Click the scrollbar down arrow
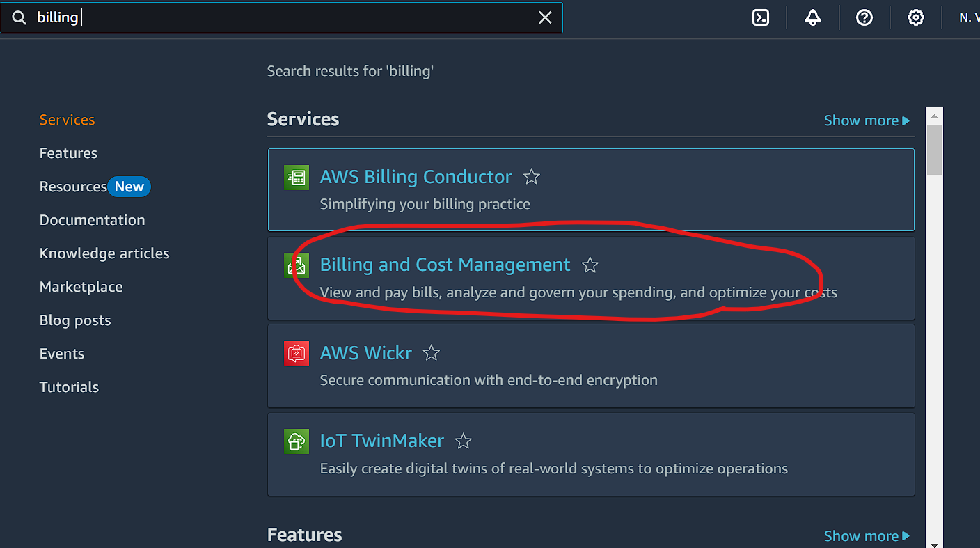The image size is (980, 548). 934,544
